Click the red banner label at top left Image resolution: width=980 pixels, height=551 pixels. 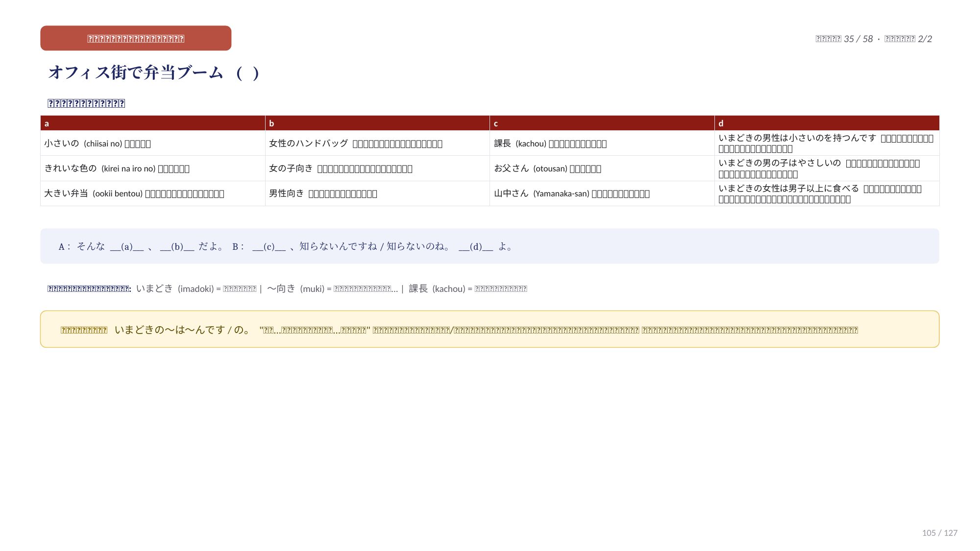coord(136,38)
